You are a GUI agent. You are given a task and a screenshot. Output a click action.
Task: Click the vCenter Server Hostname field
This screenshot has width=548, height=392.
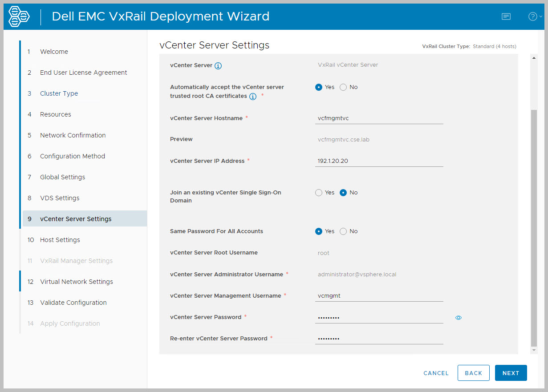pyautogui.click(x=379, y=118)
